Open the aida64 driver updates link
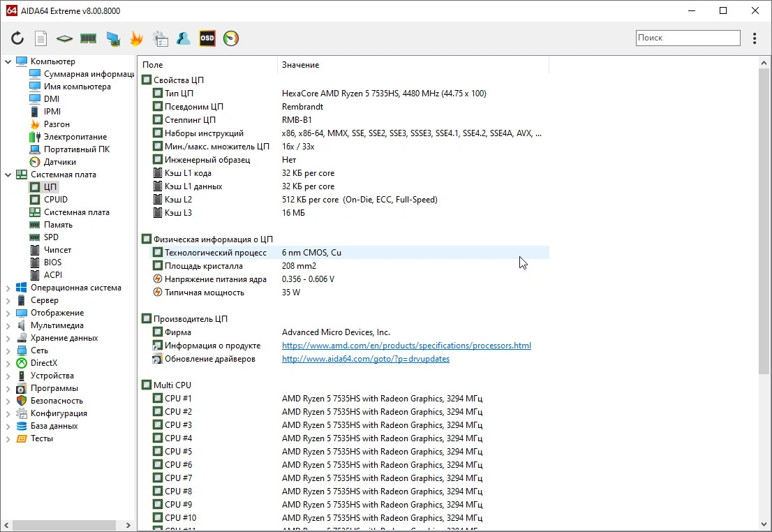 coord(365,359)
